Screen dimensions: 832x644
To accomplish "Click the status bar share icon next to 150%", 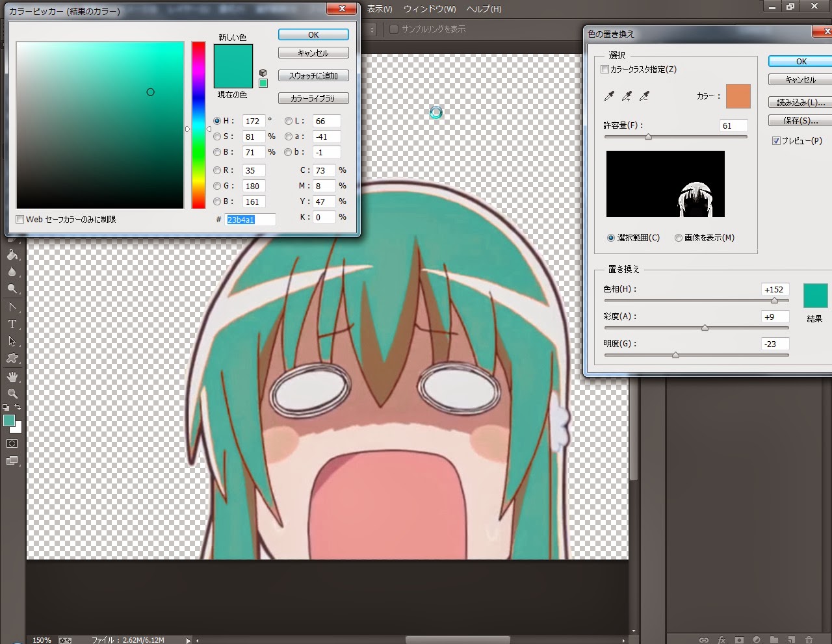I will pyautogui.click(x=65, y=639).
